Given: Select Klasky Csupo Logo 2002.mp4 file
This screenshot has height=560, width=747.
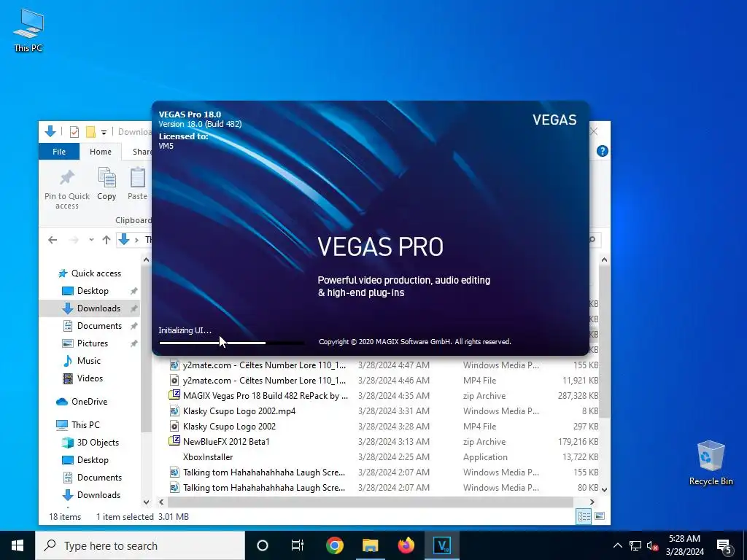Looking at the screenshot, I should coord(384,411).
